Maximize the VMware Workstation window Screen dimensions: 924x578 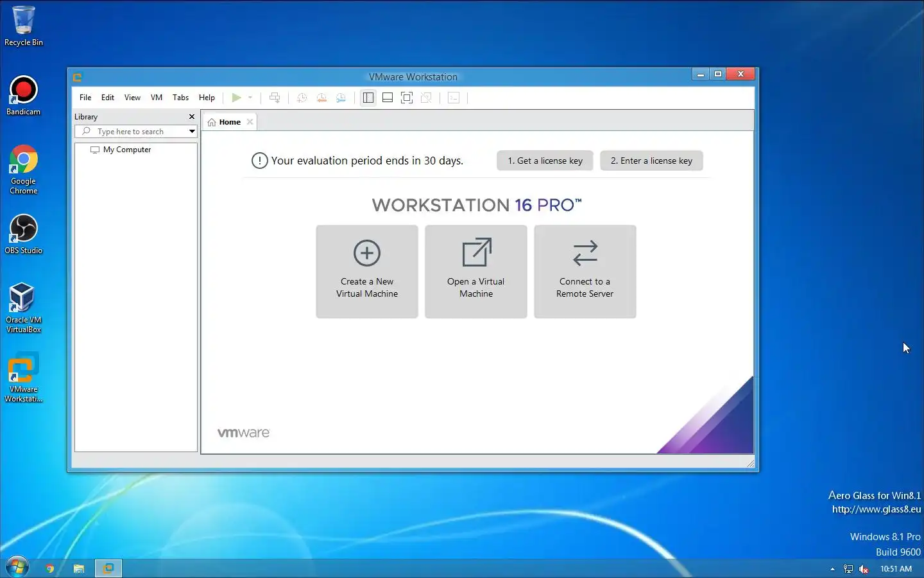pyautogui.click(x=718, y=74)
